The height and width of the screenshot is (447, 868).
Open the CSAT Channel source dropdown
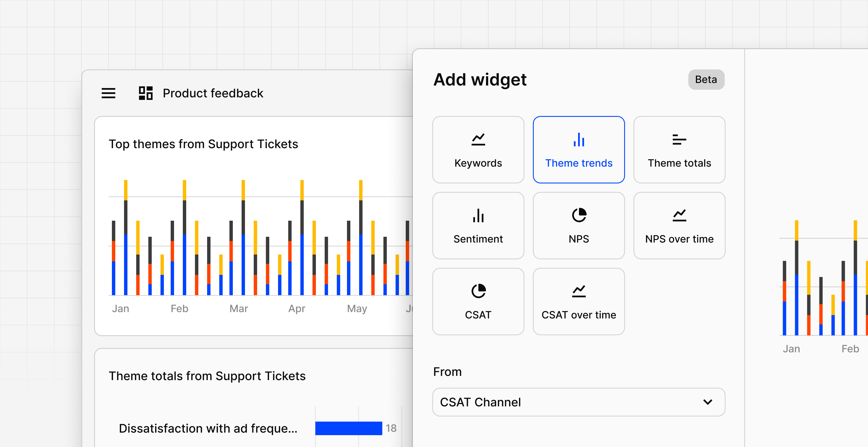tap(578, 402)
